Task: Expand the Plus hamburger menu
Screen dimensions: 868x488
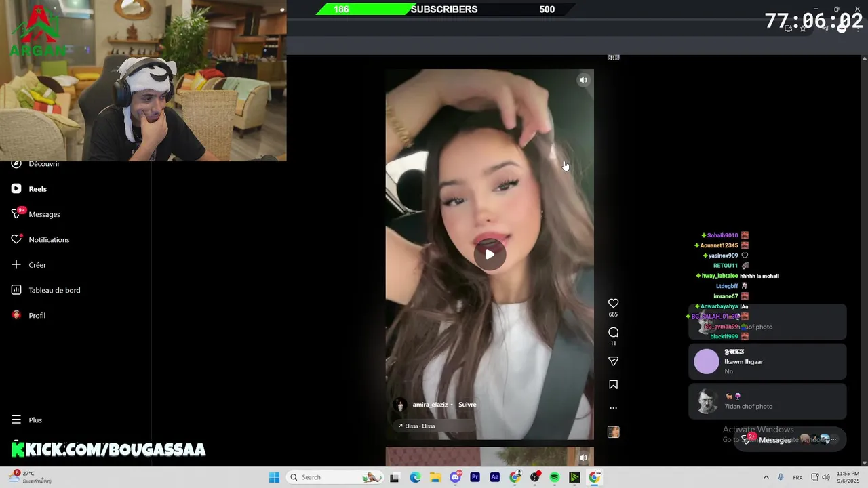Action: 16,420
